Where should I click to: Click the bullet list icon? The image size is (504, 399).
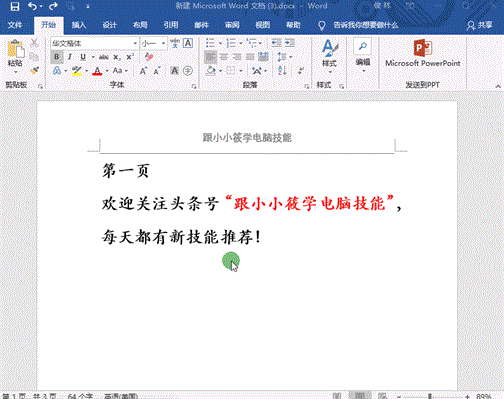coord(210,43)
